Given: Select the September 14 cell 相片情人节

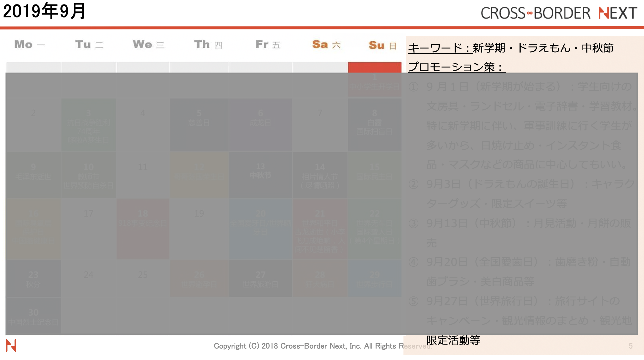Looking at the screenshot, I should point(320,175).
